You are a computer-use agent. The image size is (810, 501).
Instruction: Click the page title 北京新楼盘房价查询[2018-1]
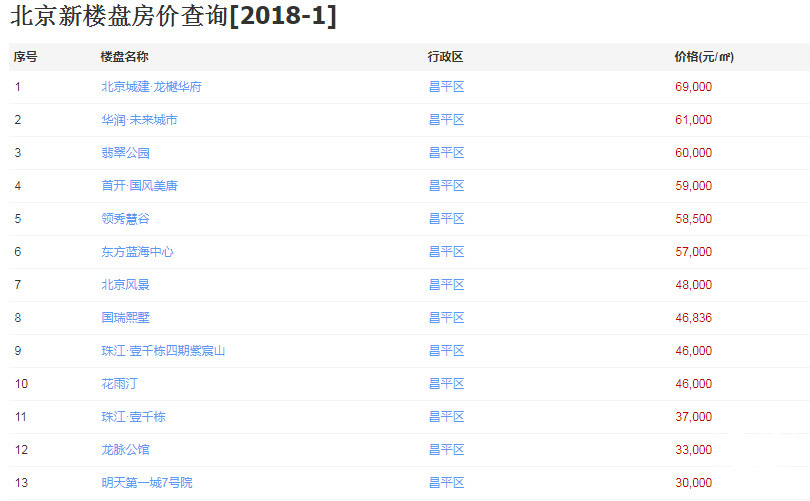(x=174, y=16)
